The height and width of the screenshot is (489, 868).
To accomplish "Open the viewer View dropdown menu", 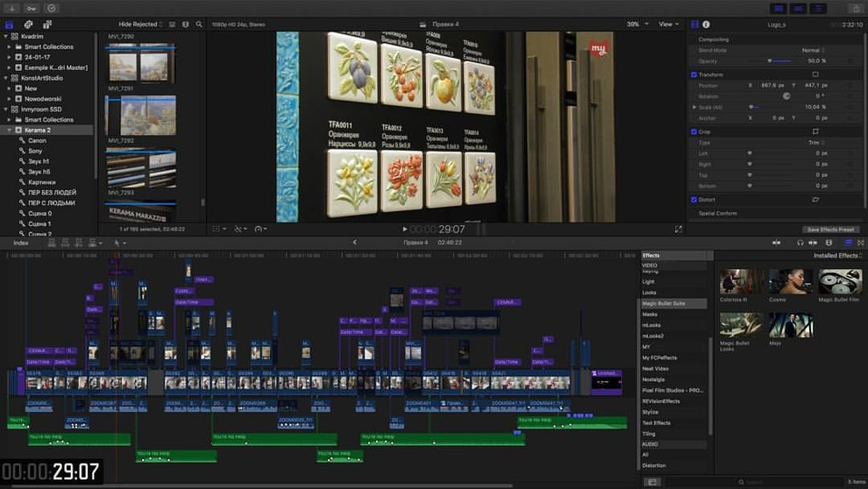I will tap(668, 25).
